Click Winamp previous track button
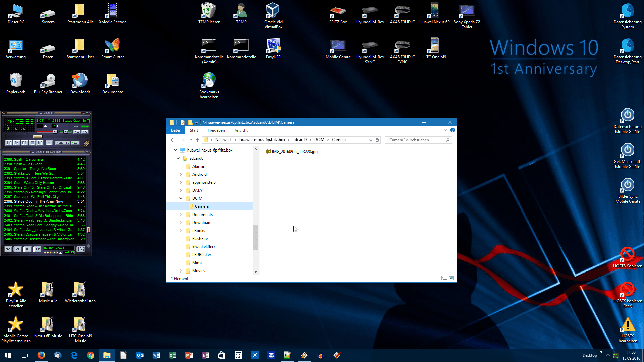Image resolution: width=644 pixels, height=362 pixels. (x=9, y=143)
